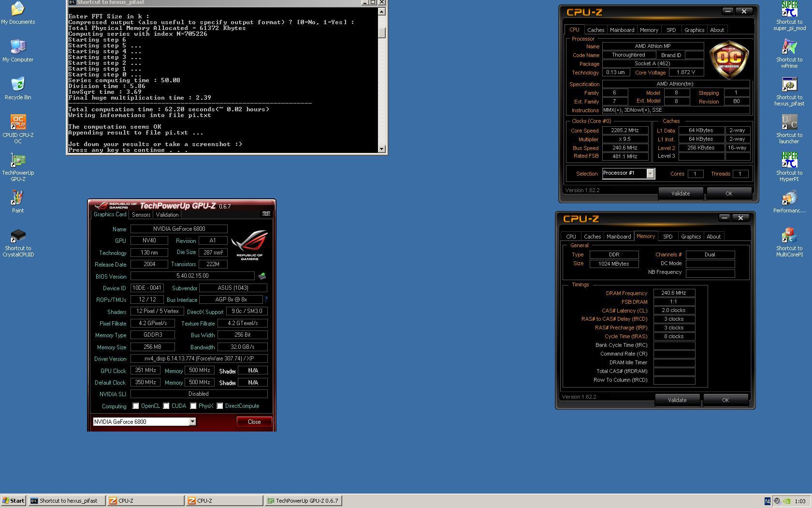Click the Core Voltage 1.872 V value
This screenshot has height=508, width=812.
pyautogui.click(x=686, y=73)
